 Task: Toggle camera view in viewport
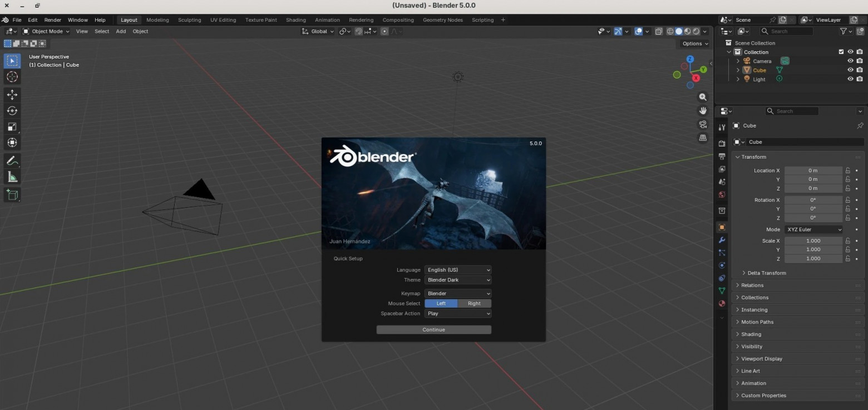click(703, 124)
